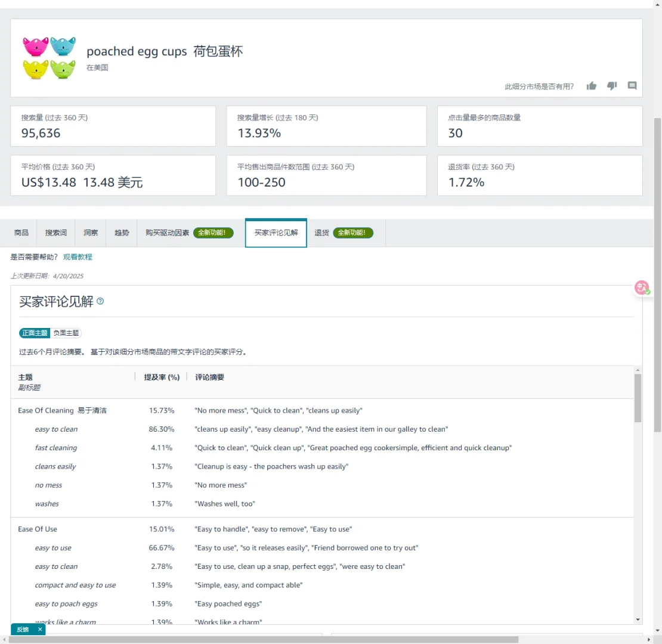Click the 点击量最多的商品数量 30 card
The image size is (662, 644).
pos(540,126)
